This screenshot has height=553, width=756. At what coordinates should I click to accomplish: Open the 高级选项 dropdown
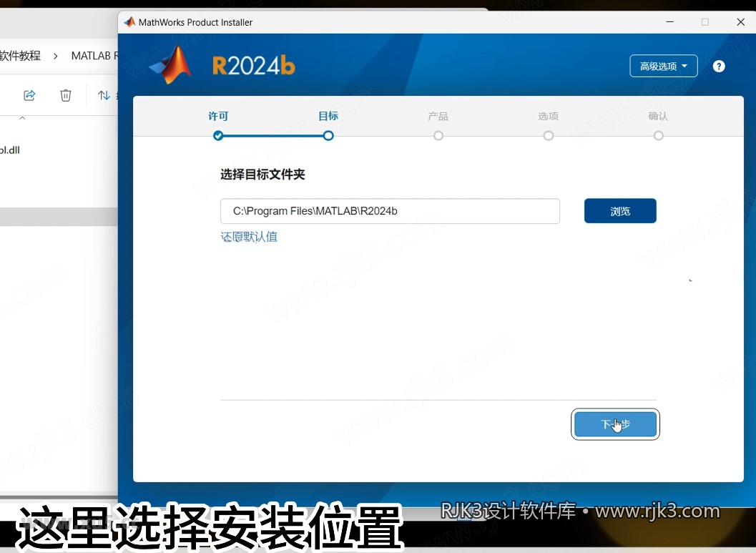pyautogui.click(x=664, y=66)
